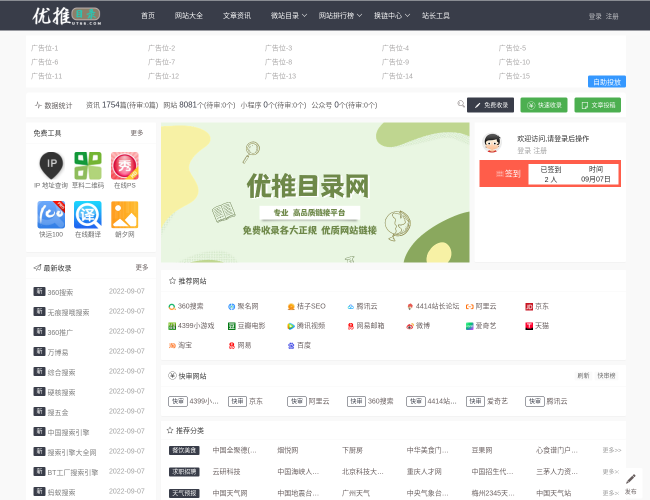Image resolution: width=650 pixels, height=500 pixels.
Task: Click 更多 in 免费工具 panel
Action: (137, 133)
